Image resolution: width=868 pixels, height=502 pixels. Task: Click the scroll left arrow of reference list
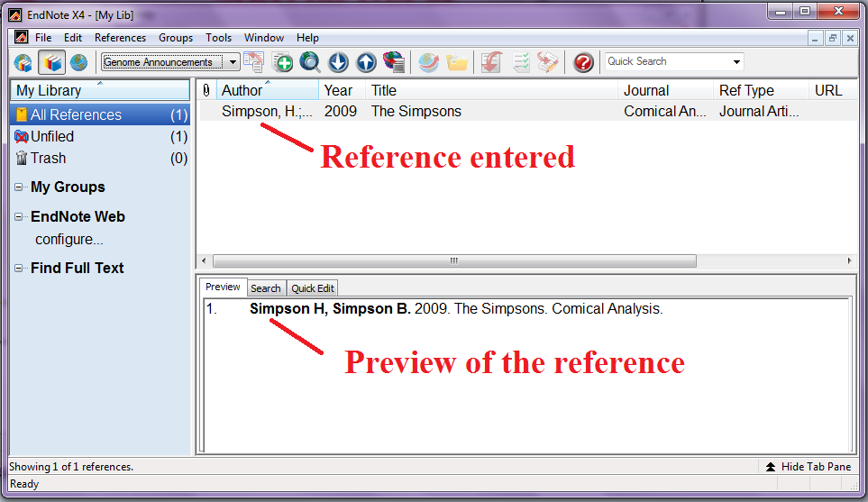point(204,260)
